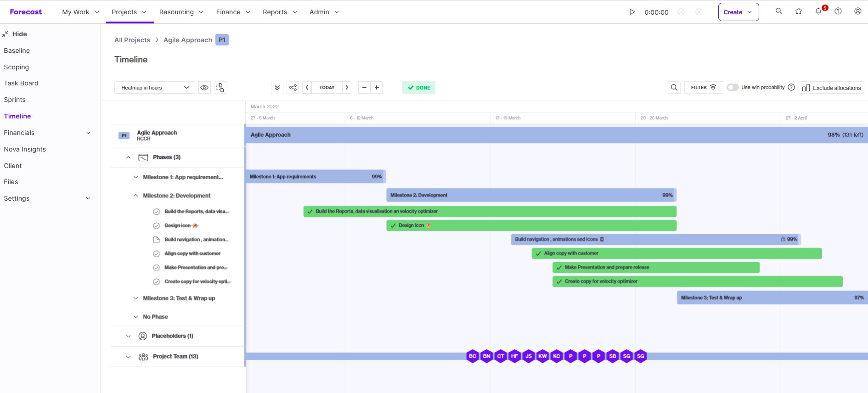The image size is (868, 393).
Task: Open the help question mark icon
Action: pyautogui.click(x=838, y=11)
